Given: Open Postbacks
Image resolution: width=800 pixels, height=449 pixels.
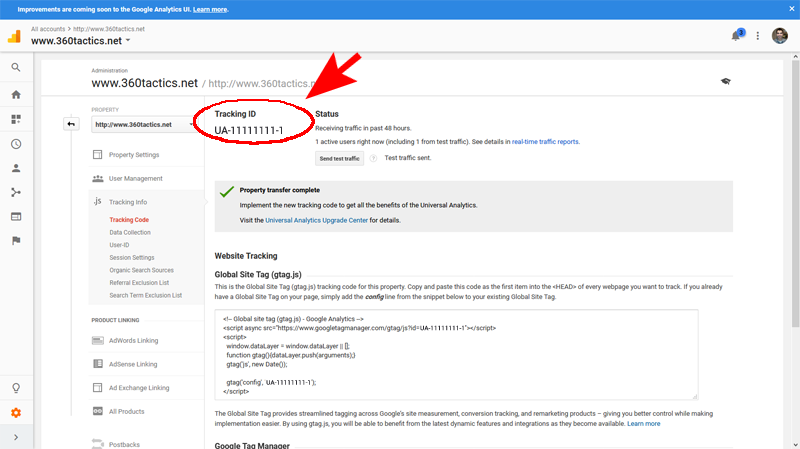Looking at the screenshot, I should [x=124, y=444].
